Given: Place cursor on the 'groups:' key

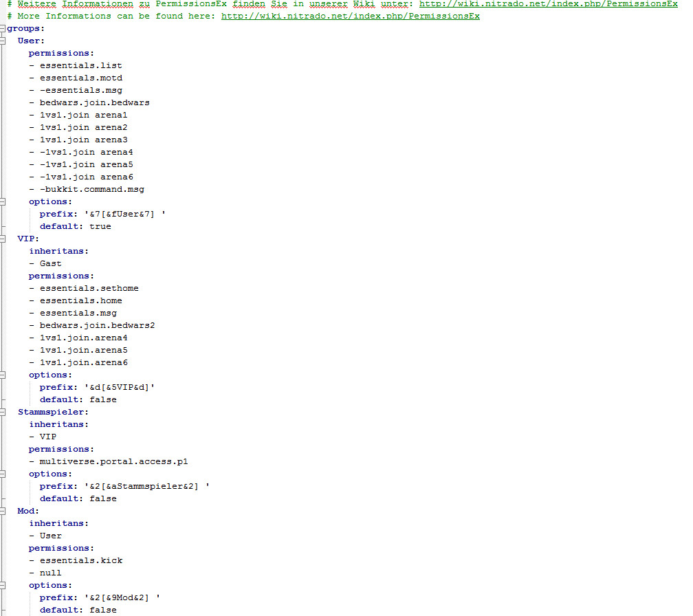Looking at the screenshot, I should (25, 29).
